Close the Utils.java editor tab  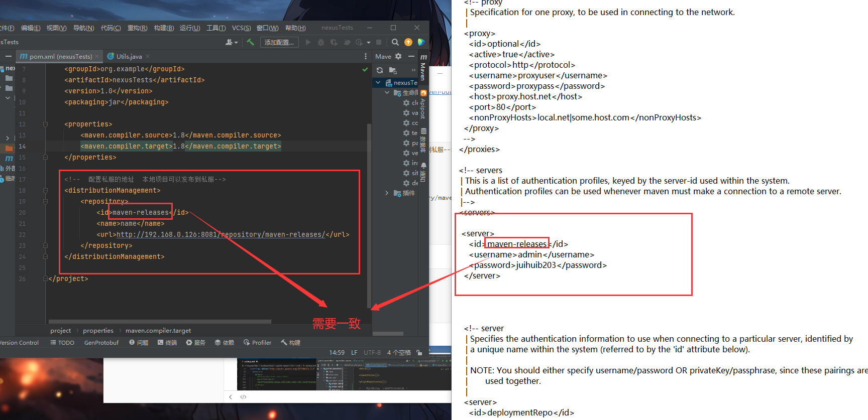tap(148, 56)
